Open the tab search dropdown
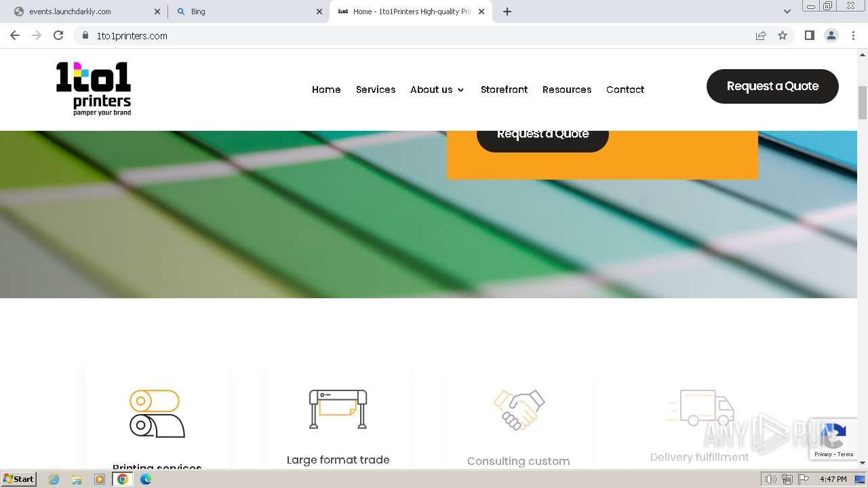Viewport: 868px width, 488px height. tap(787, 12)
